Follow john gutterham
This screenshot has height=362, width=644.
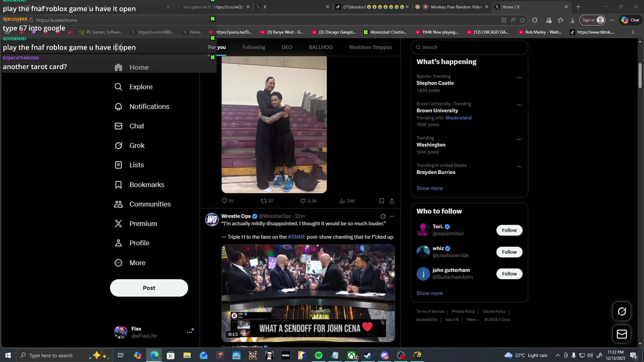[x=509, y=274]
